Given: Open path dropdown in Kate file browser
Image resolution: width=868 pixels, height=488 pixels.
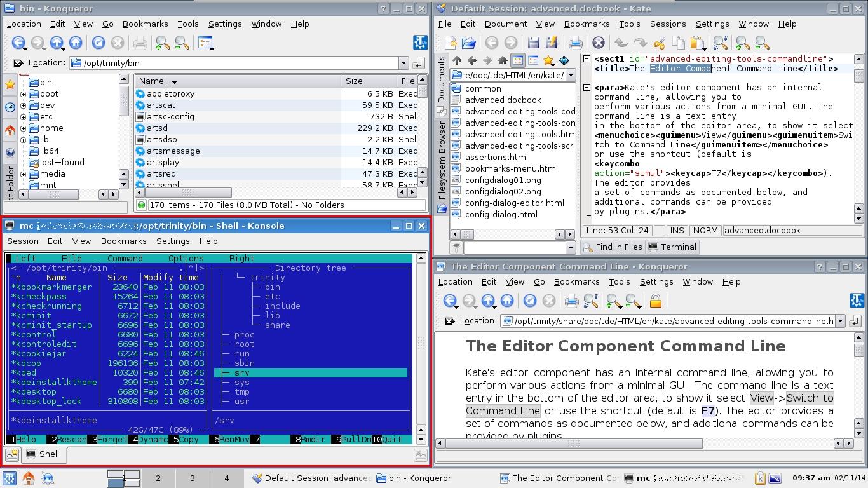Looking at the screenshot, I should [x=571, y=75].
